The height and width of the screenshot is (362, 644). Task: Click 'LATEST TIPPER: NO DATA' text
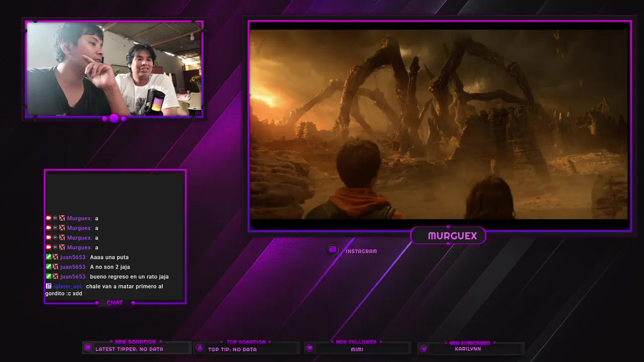[x=129, y=349]
